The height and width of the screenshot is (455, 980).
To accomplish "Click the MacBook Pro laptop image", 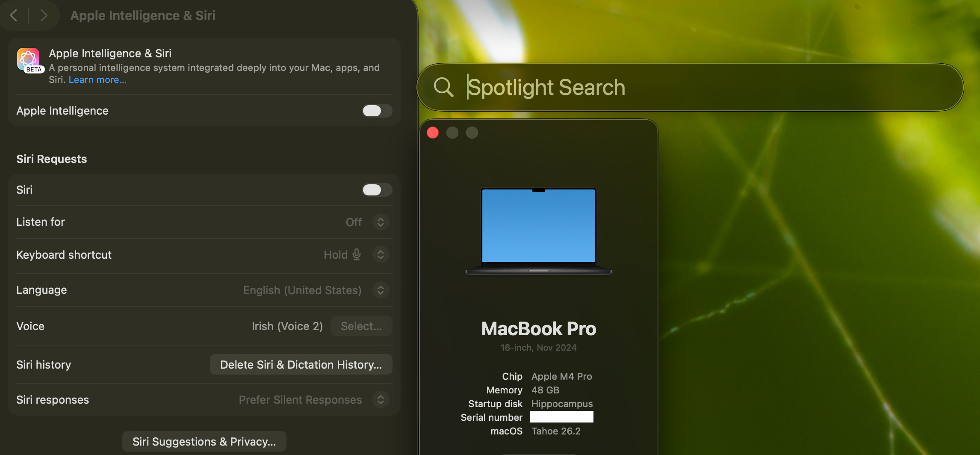I will coord(539,231).
